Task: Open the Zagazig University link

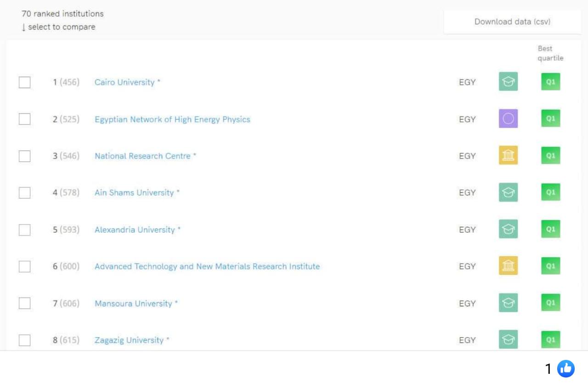Action: [129, 340]
